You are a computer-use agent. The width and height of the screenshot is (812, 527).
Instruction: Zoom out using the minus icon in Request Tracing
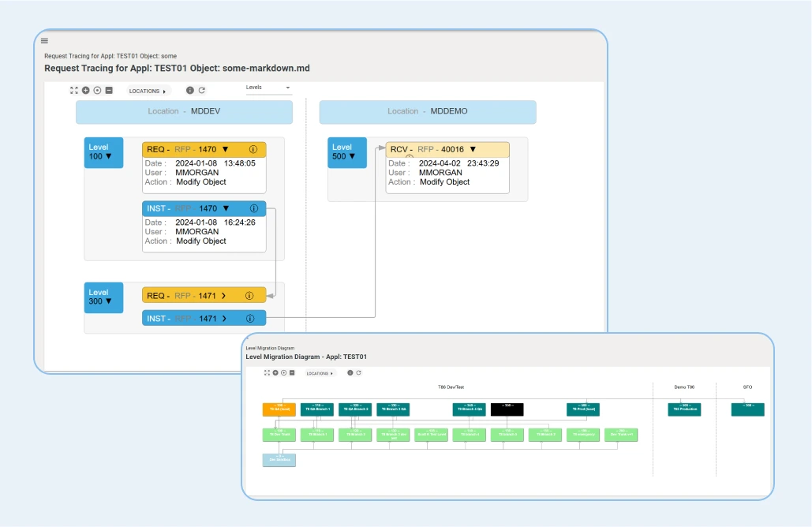109,91
